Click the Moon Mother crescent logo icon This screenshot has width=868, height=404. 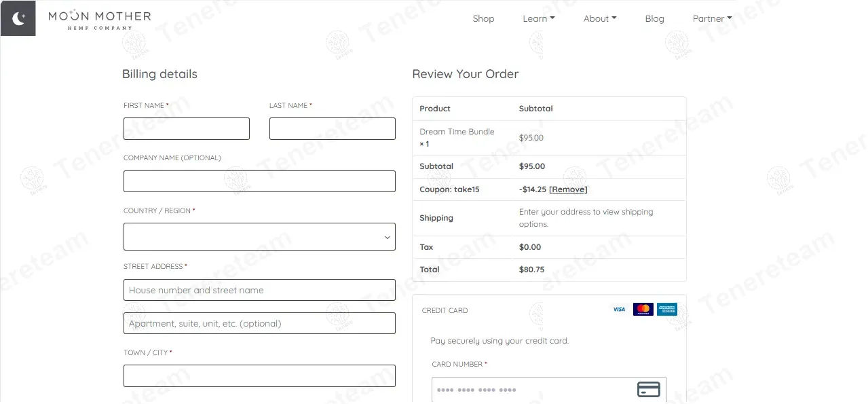pos(18,18)
